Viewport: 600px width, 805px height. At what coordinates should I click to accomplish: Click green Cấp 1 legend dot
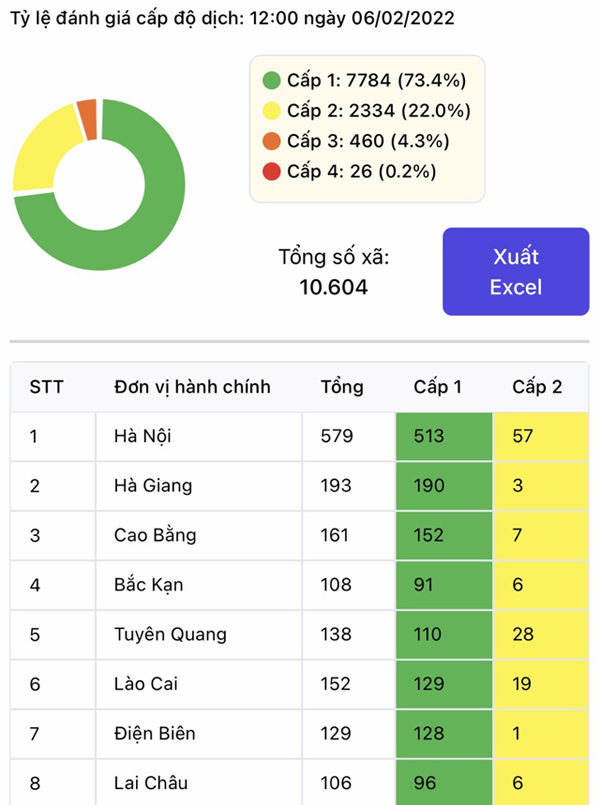(271, 81)
